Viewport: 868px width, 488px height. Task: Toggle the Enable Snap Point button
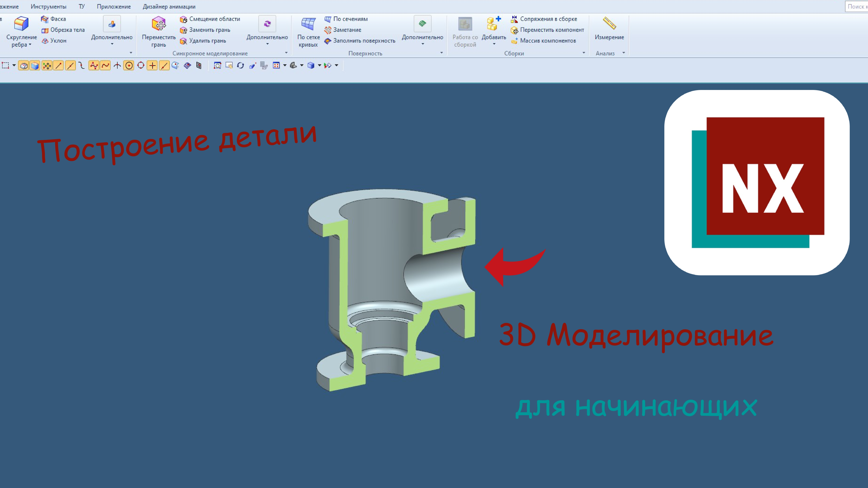click(47, 65)
